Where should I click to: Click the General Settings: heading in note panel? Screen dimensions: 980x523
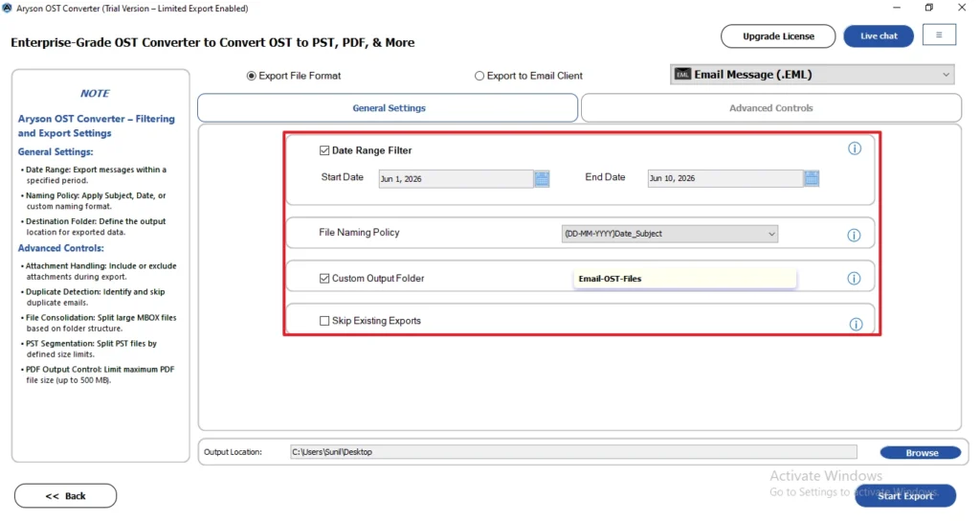click(x=55, y=152)
